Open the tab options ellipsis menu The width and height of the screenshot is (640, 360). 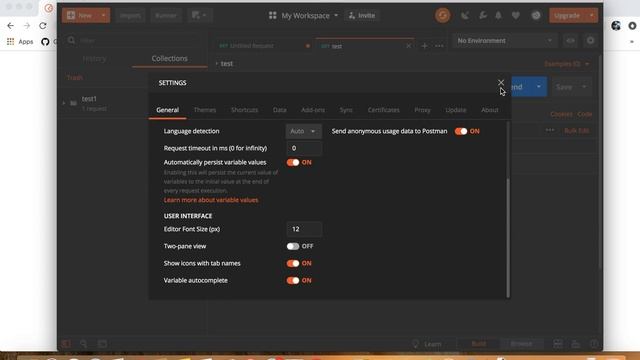tap(439, 46)
